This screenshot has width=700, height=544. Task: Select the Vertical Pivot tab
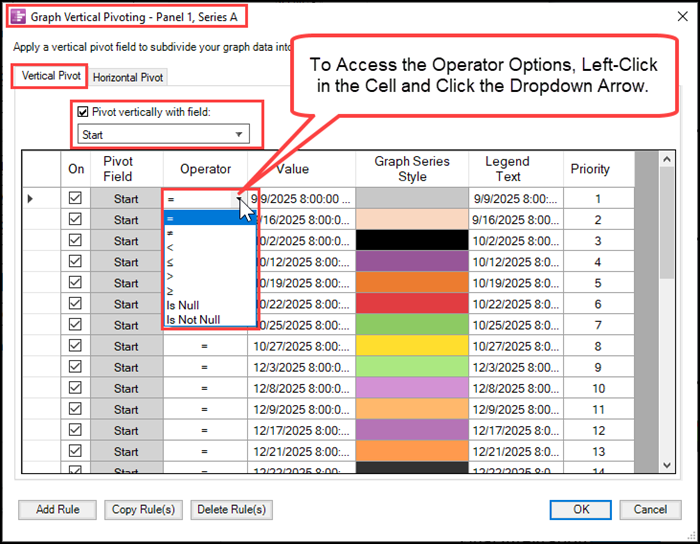click(x=51, y=75)
